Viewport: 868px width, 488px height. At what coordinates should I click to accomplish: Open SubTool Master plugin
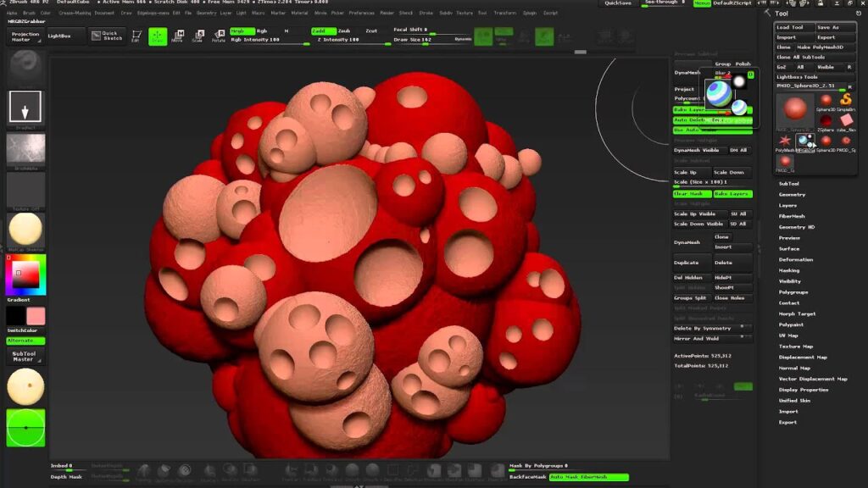click(x=25, y=357)
